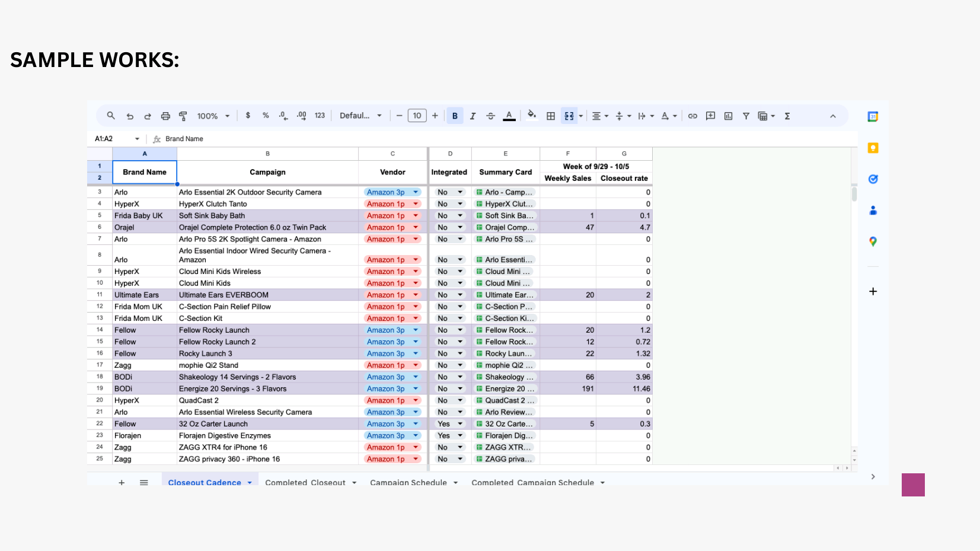Open the filter views dropdown
980x551 pixels.
[767, 116]
